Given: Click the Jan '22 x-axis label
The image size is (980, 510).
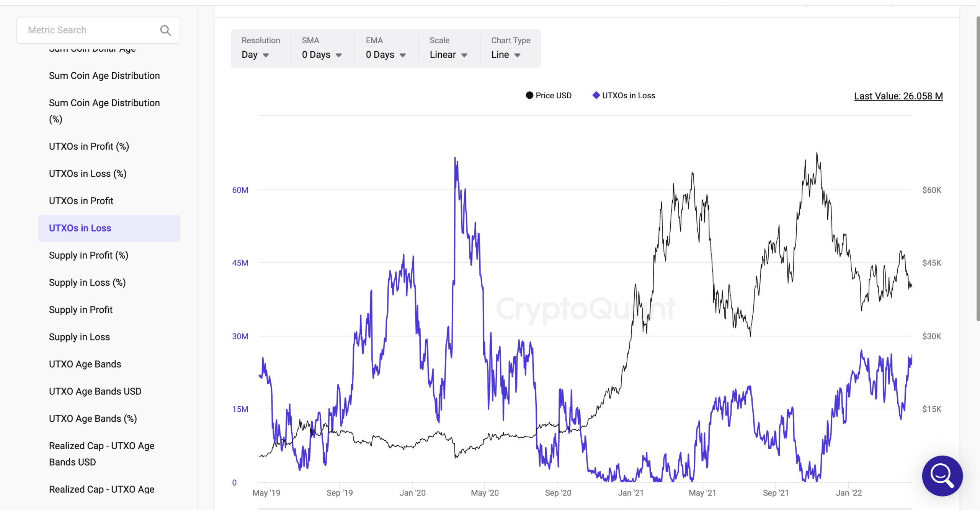Looking at the screenshot, I should click(x=849, y=493).
